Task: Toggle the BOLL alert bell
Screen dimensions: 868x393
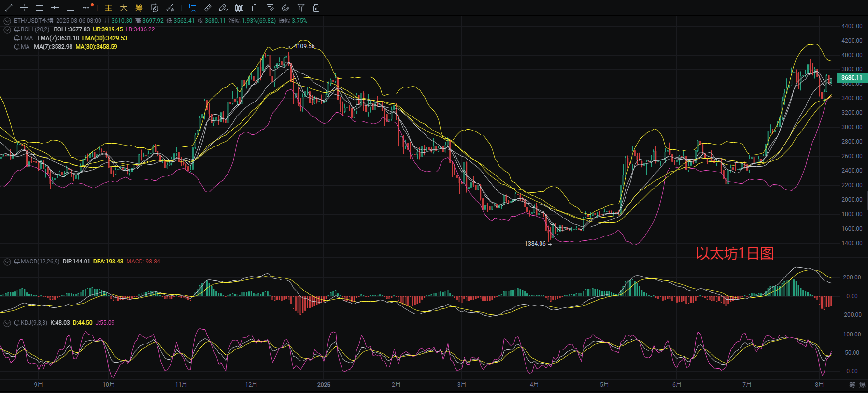Action: click(x=17, y=29)
